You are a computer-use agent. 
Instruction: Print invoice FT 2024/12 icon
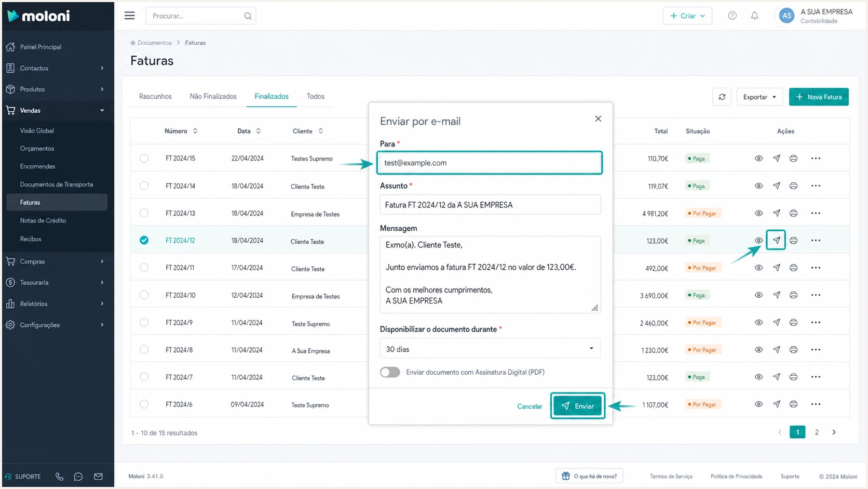point(793,240)
